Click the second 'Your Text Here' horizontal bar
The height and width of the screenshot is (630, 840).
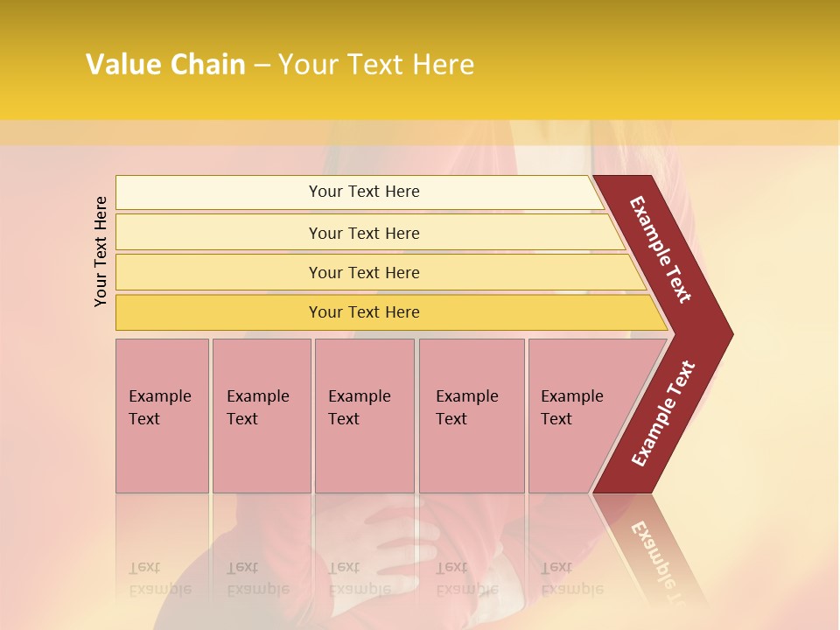click(363, 233)
